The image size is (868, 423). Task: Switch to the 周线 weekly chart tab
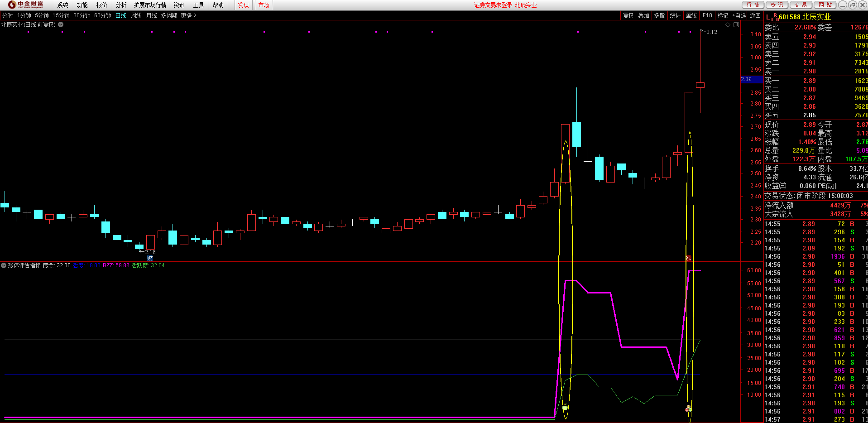[136, 15]
